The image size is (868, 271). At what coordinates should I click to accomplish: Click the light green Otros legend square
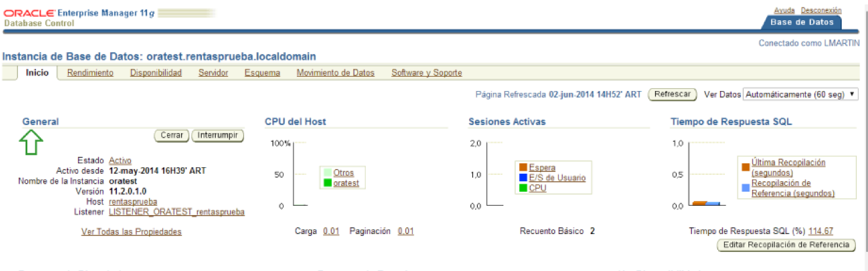tap(327, 173)
